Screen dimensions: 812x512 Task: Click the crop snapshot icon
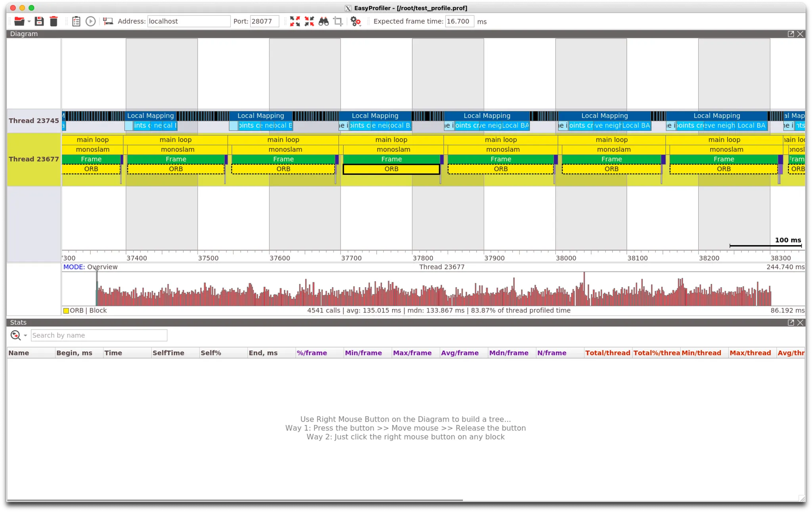coord(338,21)
